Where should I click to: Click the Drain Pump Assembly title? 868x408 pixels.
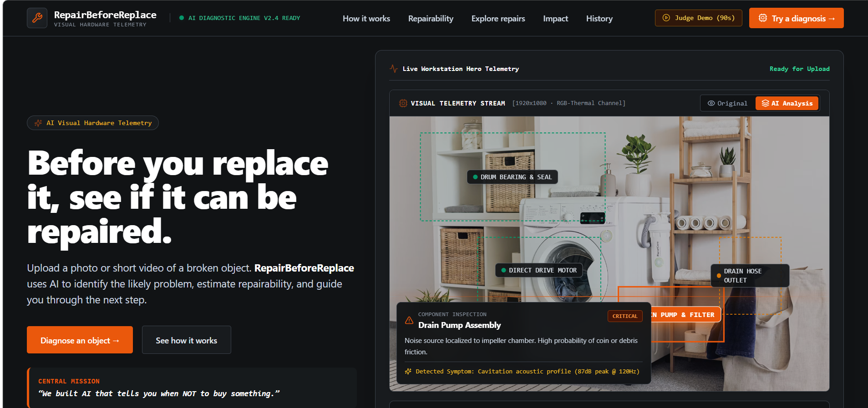pos(459,325)
